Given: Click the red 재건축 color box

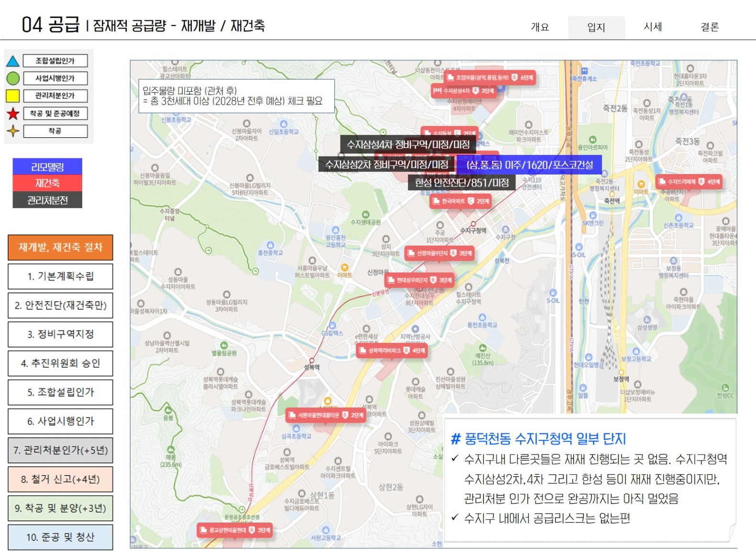Looking at the screenshot, I should [x=47, y=183].
